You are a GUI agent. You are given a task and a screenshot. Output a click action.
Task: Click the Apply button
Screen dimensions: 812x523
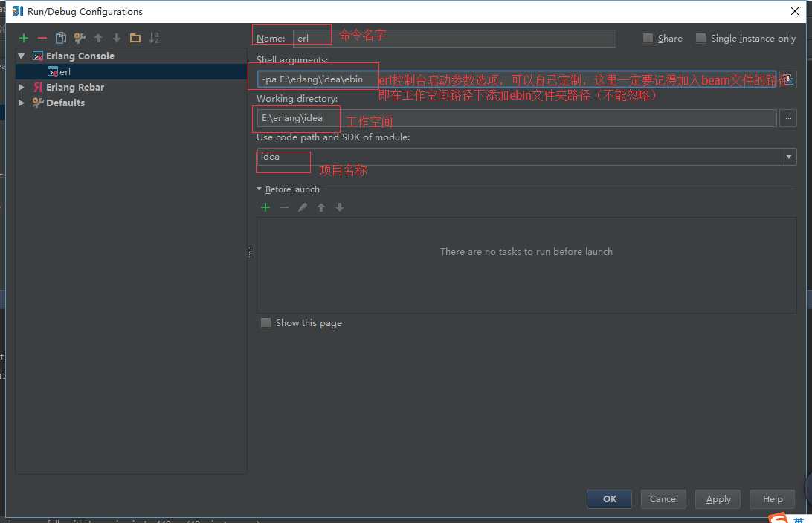718,499
